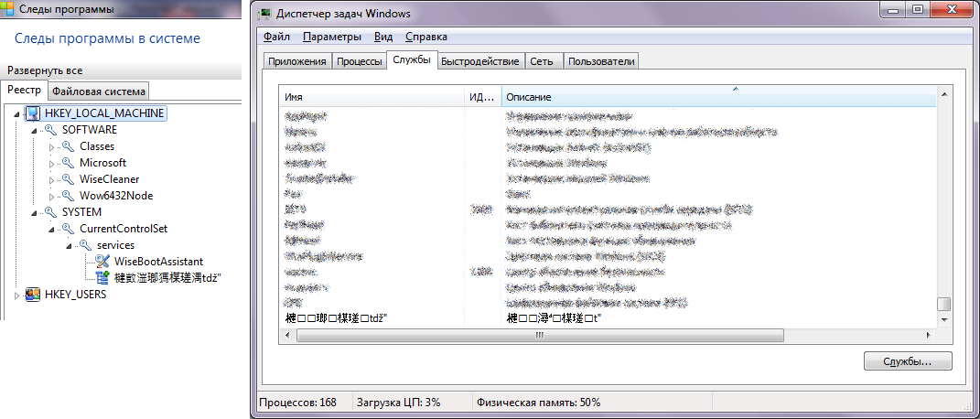Select the Службы tab
The width and height of the screenshot is (980, 419).
click(x=412, y=60)
